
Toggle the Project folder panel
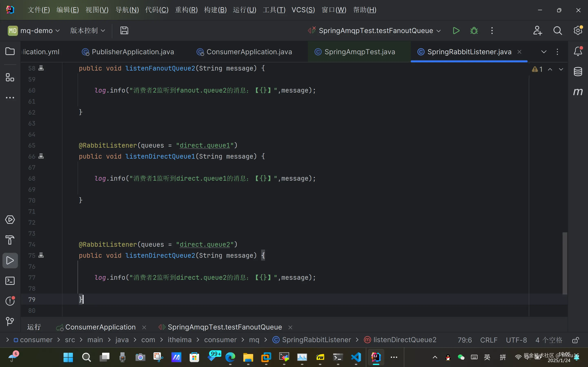pos(10,51)
